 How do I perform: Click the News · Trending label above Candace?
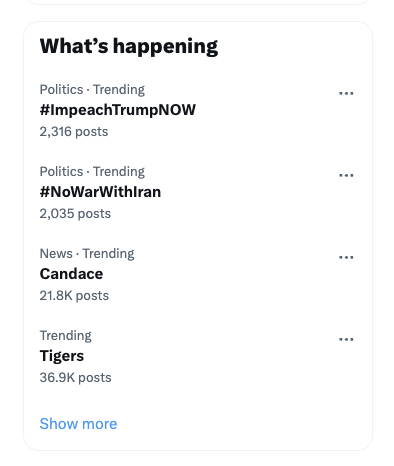[x=87, y=254]
